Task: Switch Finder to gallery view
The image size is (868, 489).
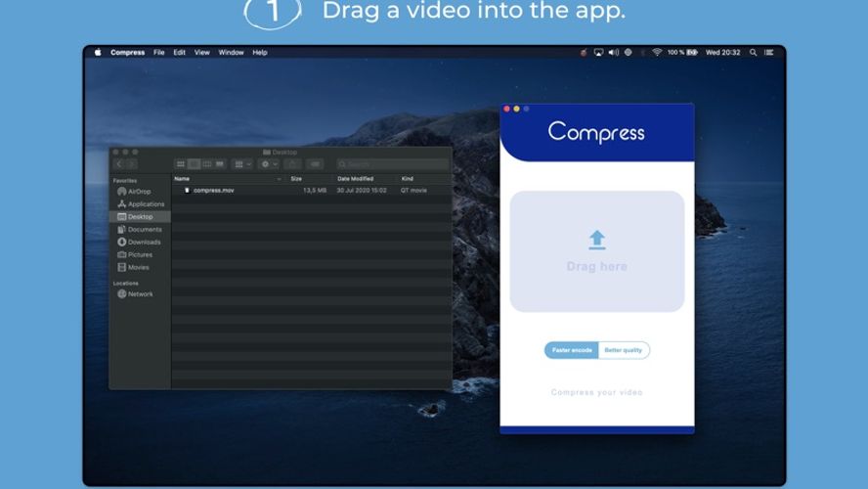Action: [220, 164]
